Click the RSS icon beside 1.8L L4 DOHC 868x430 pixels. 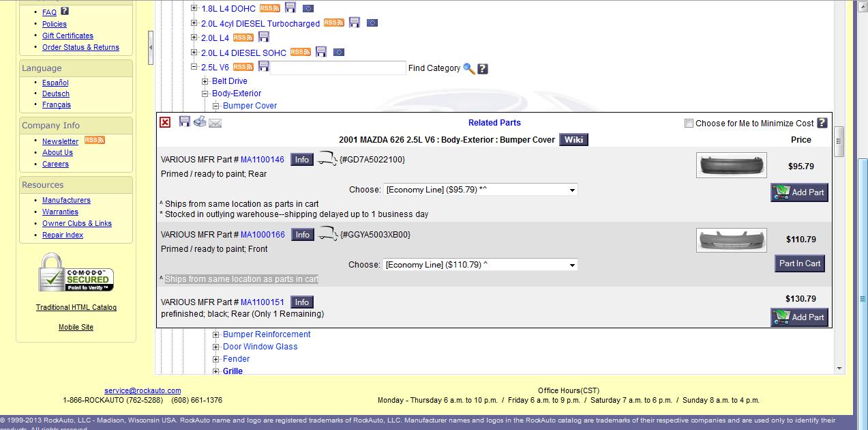point(269,8)
